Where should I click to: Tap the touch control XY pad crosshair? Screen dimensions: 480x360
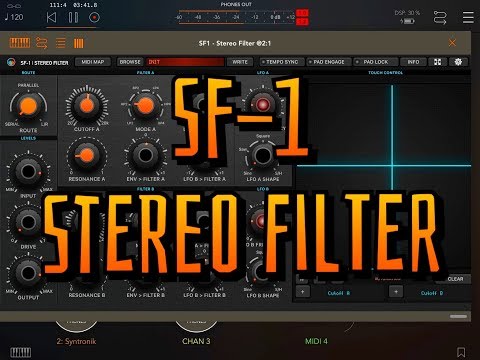[392, 165]
